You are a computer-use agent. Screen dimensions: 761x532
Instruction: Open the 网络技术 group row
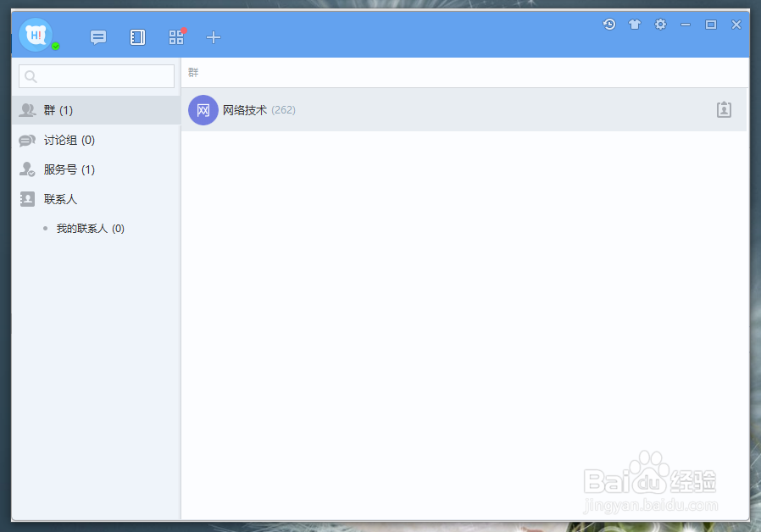point(464,109)
